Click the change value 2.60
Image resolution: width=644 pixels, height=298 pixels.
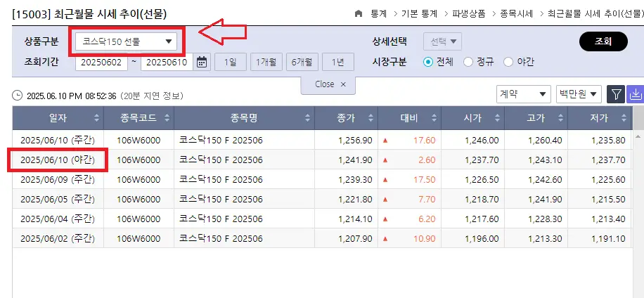click(x=427, y=160)
